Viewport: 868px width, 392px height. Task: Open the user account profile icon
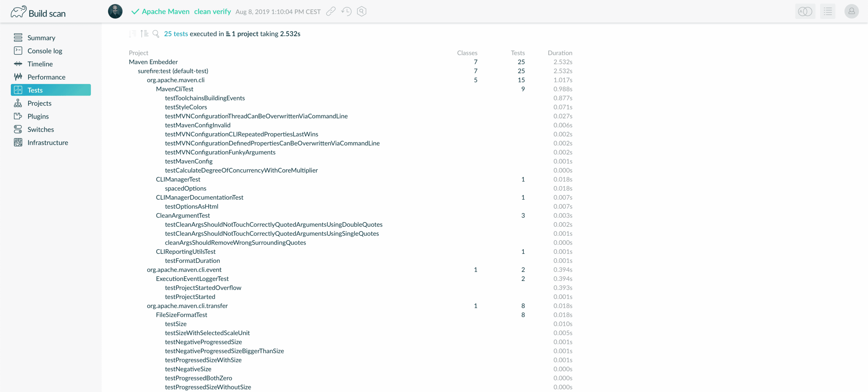tap(851, 12)
